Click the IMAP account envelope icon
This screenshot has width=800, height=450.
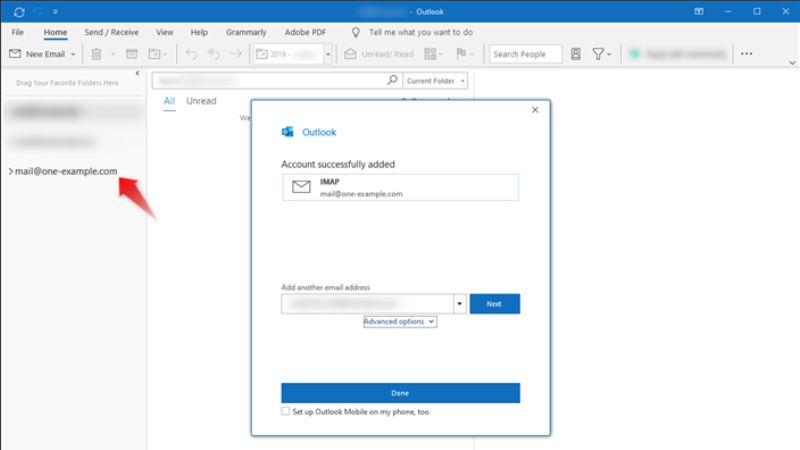click(x=301, y=187)
